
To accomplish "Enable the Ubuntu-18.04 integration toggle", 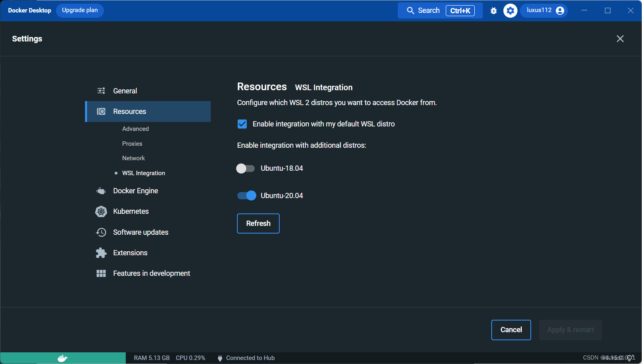I will pyautogui.click(x=245, y=168).
